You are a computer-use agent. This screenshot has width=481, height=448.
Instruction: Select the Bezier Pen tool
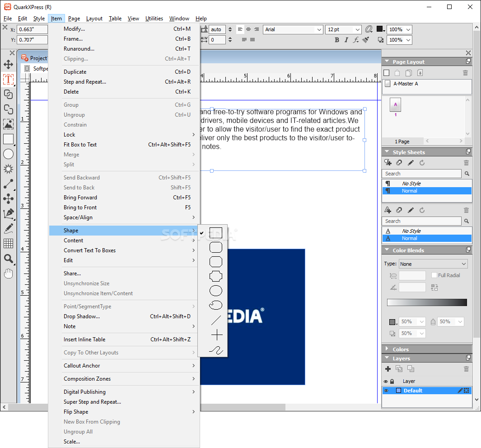8,214
